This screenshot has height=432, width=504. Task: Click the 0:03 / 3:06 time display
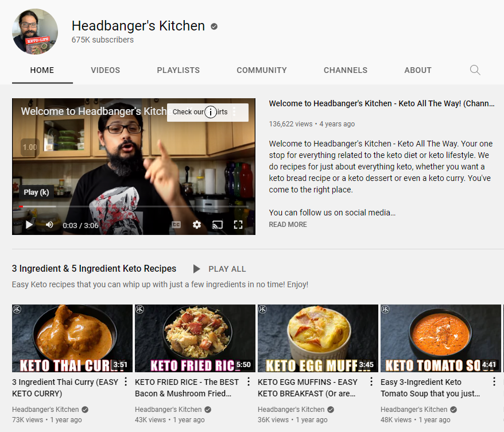[80, 225]
